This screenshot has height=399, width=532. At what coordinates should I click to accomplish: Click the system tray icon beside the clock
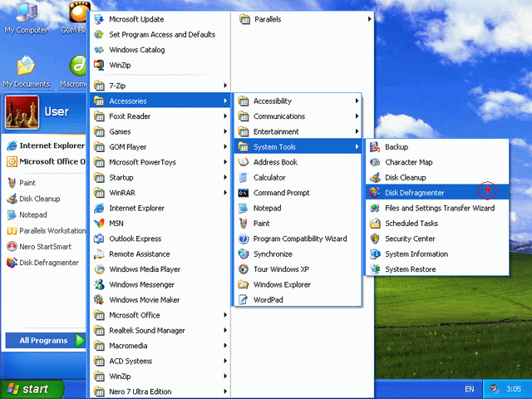(x=494, y=388)
